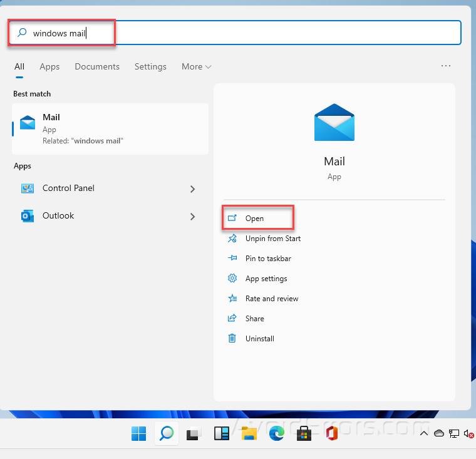Click the large Mail app icon

[334, 123]
